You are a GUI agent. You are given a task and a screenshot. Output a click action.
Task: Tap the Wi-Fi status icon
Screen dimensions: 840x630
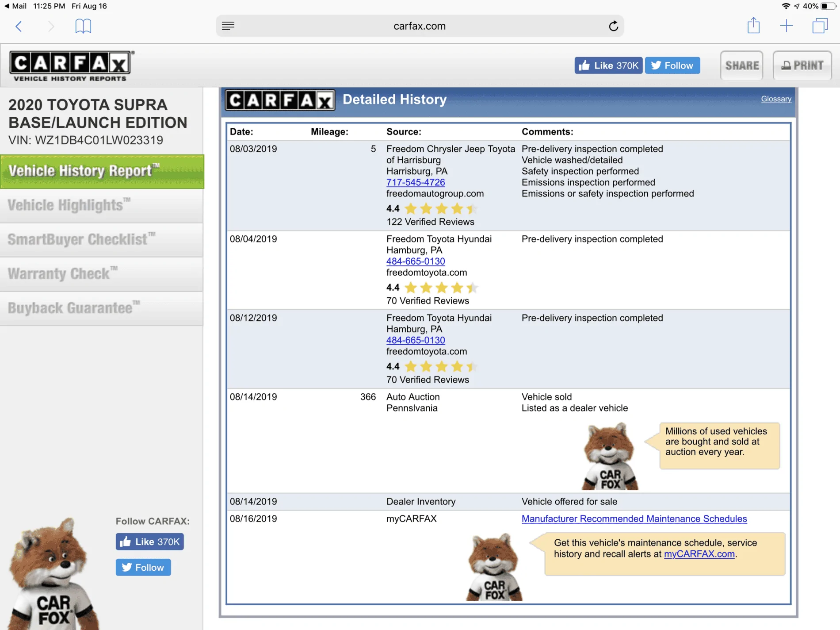[x=786, y=6]
